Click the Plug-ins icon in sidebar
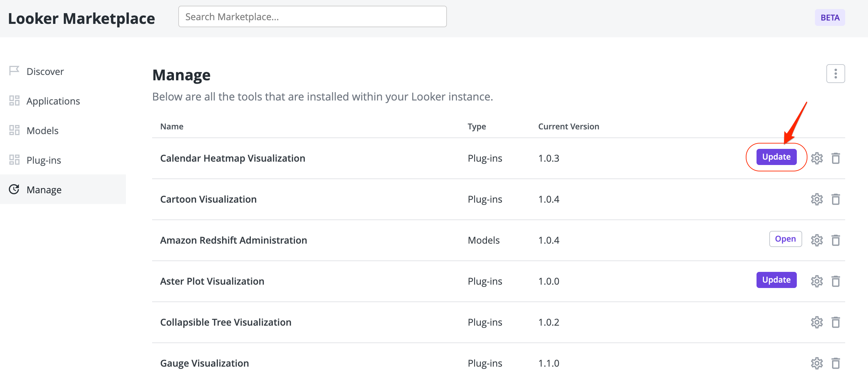 14,160
